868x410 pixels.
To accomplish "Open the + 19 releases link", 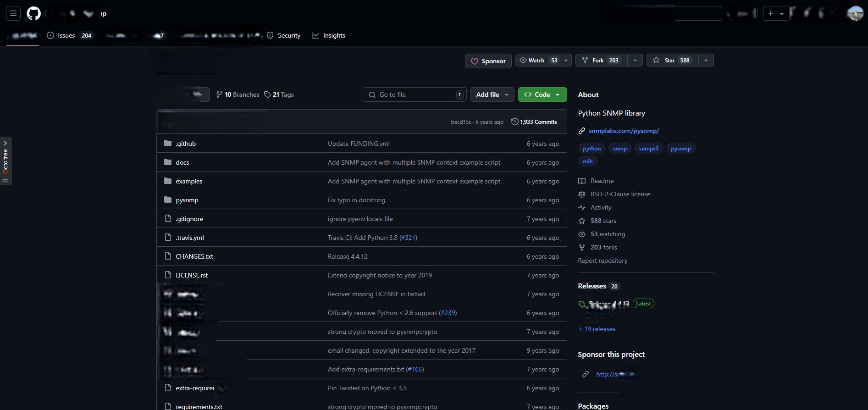I will (597, 329).
